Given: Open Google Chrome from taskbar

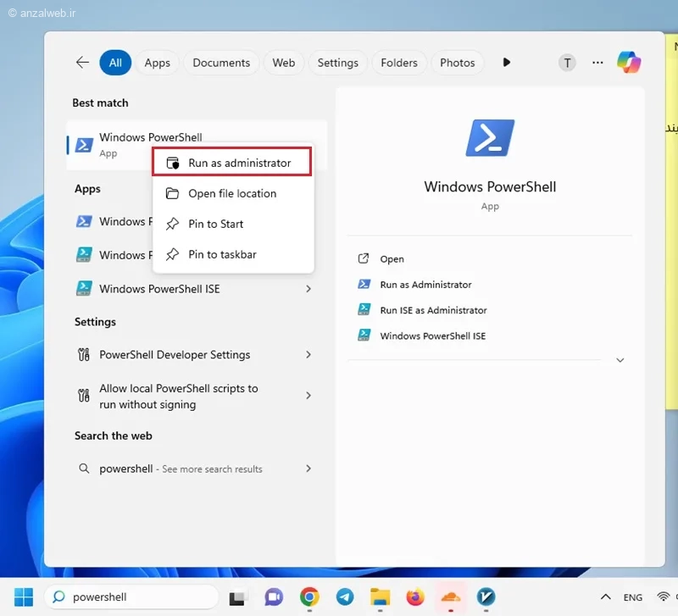Looking at the screenshot, I should point(309,597).
